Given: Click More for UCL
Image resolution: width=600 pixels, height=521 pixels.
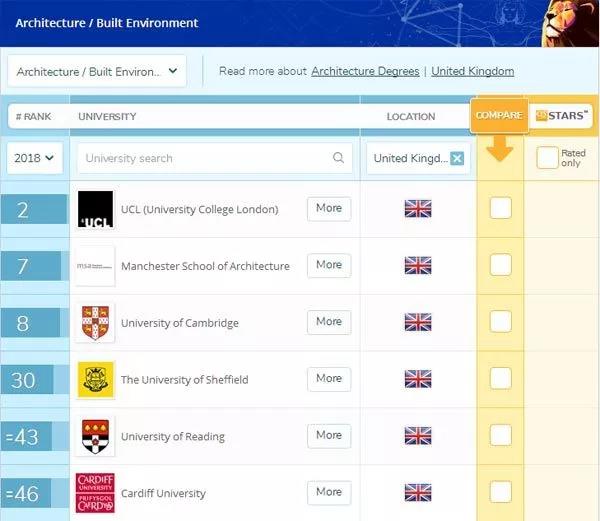Looking at the screenshot, I should pyautogui.click(x=329, y=208).
